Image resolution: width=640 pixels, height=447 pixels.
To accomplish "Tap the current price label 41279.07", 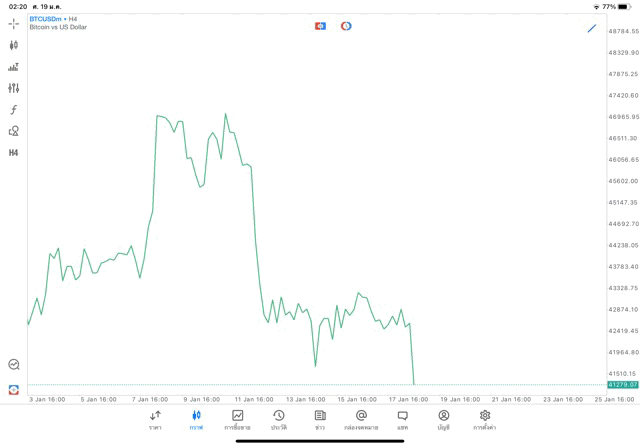I will click(623, 385).
